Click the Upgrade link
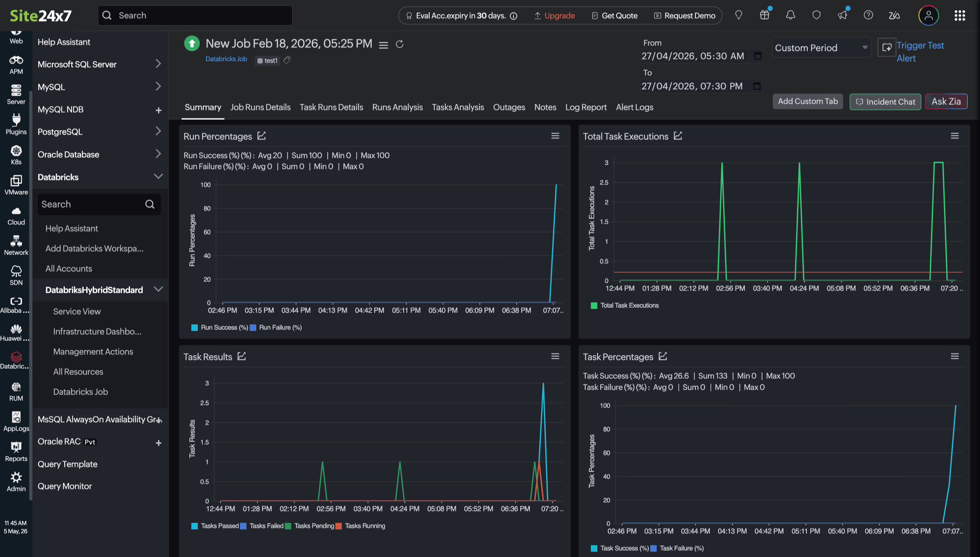Image resolution: width=980 pixels, height=557 pixels. coord(555,16)
